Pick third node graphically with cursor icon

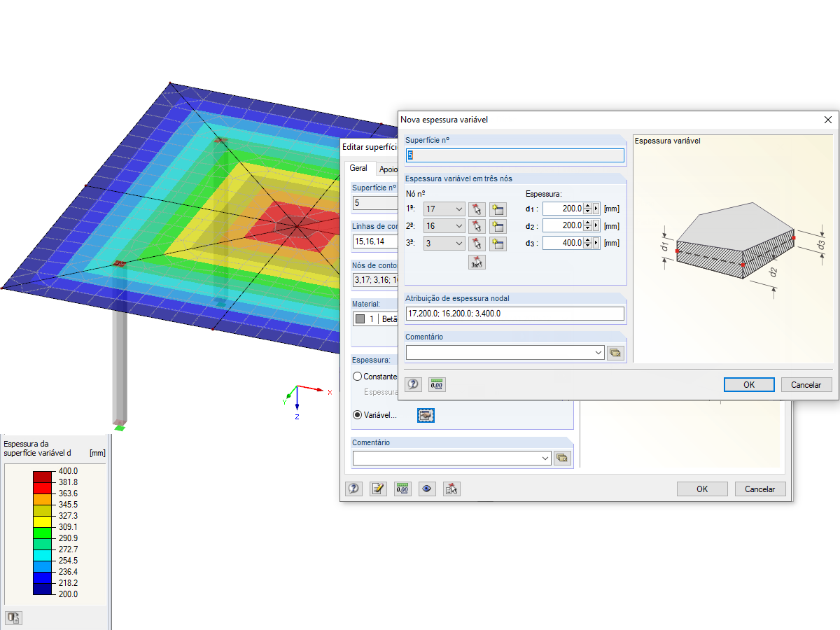coord(477,244)
